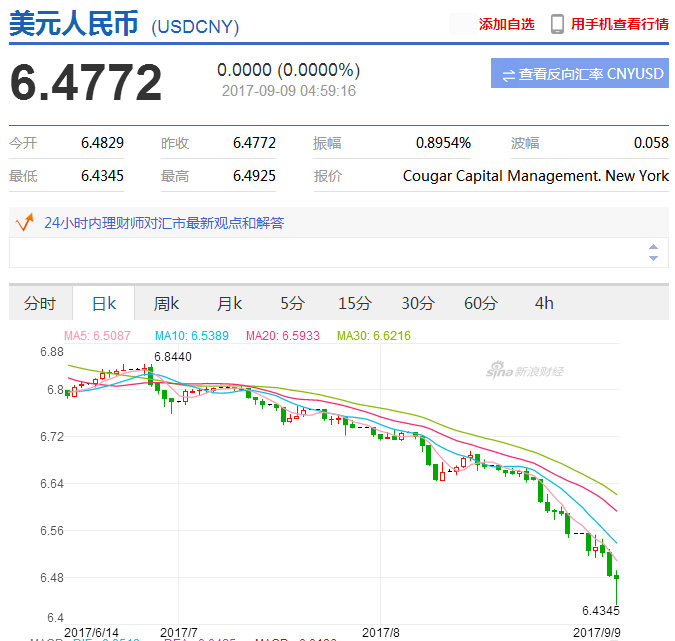
Task: Click the Sina Finance watermark logo
Action: coord(525,370)
